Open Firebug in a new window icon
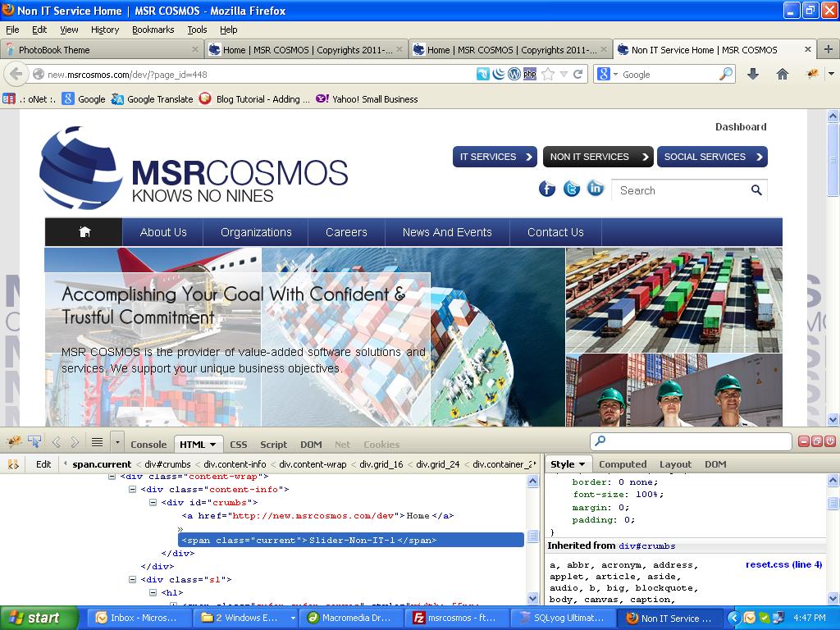Viewport: 840px width, 630px height. pyautogui.click(x=816, y=441)
